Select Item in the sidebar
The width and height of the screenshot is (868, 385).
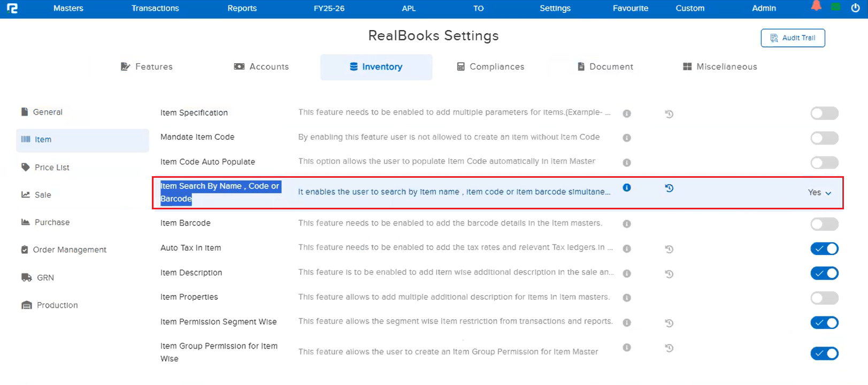[82, 140]
